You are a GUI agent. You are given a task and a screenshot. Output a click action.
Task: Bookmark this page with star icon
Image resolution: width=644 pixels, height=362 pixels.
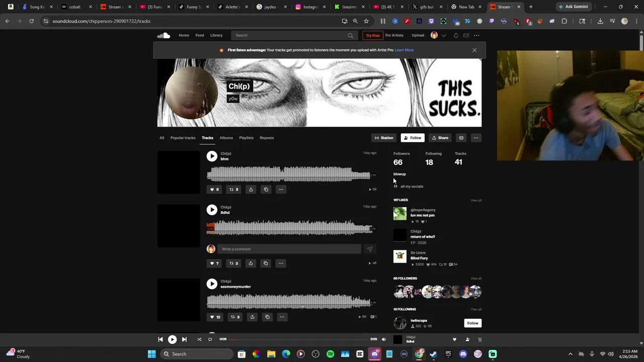pos(366,21)
